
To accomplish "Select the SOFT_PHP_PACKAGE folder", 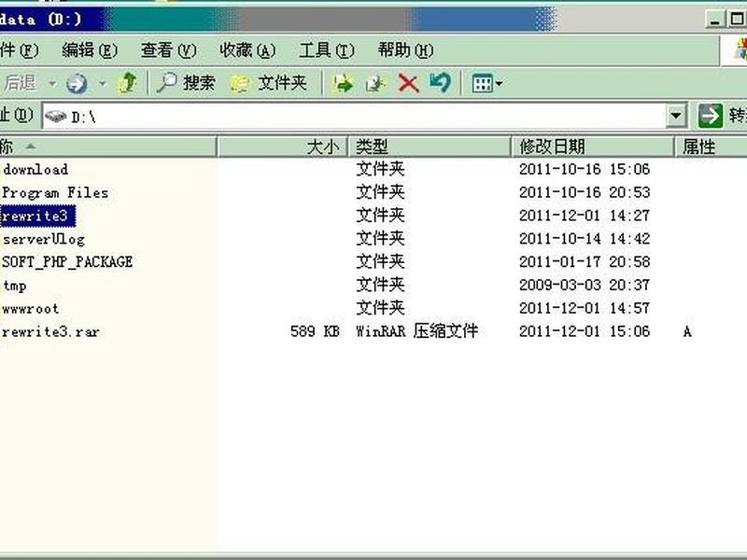I will [x=67, y=262].
